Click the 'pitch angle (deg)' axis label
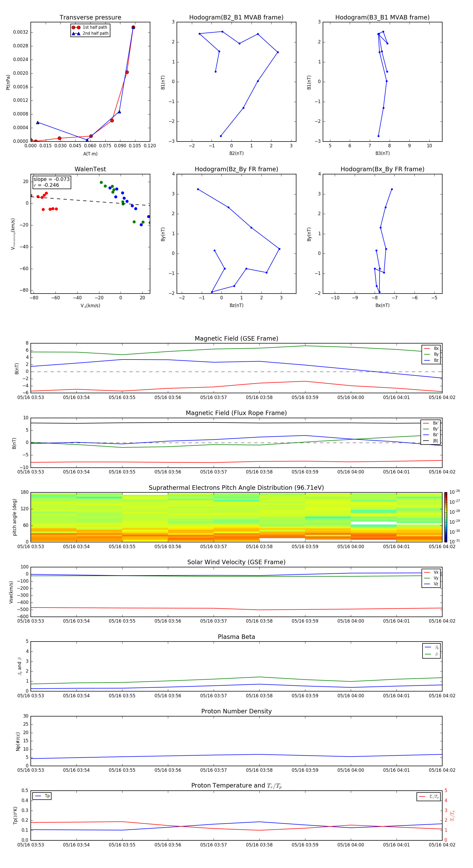 click(x=14, y=517)
